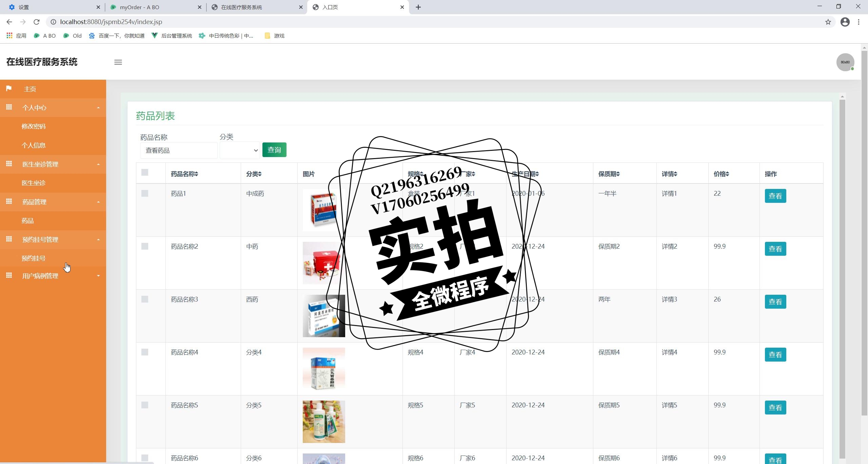Image resolution: width=868 pixels, height=464 pixels.
Task: Toggle the select-all checkbox in table header
Action: [x=145, y=172]
